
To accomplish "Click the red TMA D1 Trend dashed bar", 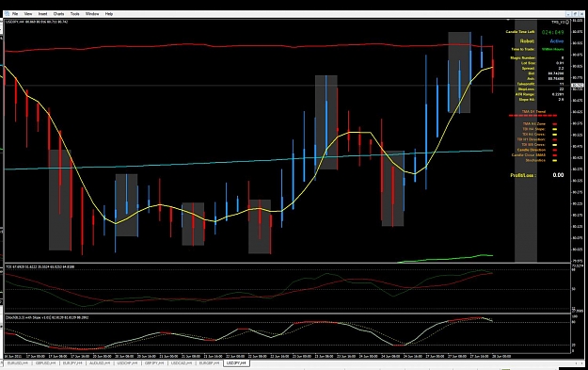I will 532,116.
